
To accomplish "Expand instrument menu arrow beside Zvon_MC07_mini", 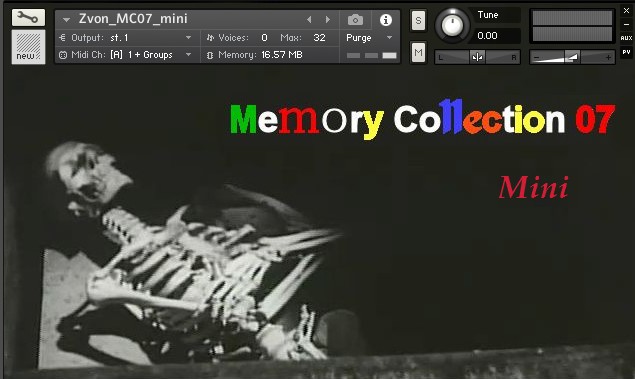I will pos(66,19).
